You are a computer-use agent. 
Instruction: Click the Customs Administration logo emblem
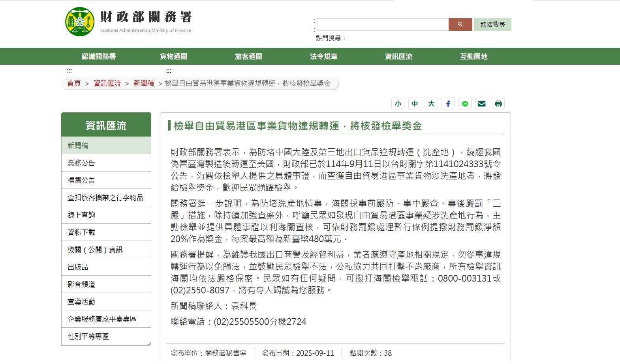click(80, 22)
